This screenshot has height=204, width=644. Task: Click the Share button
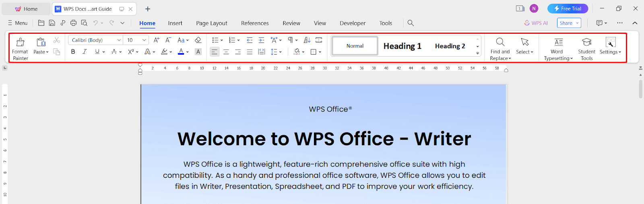coord(569,23)
